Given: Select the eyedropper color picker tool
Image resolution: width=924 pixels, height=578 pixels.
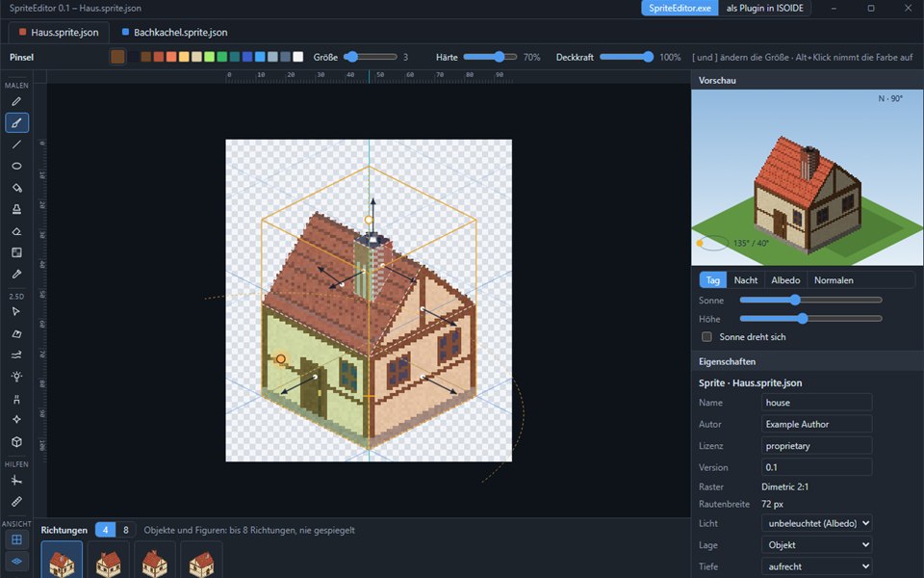Looking at the screenshot, I should click(16, 274).
